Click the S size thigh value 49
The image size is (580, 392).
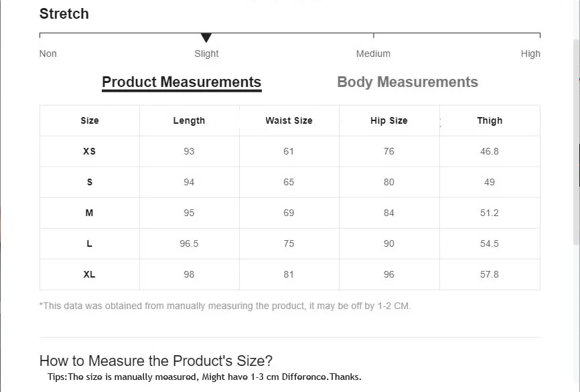coord(490,182)
